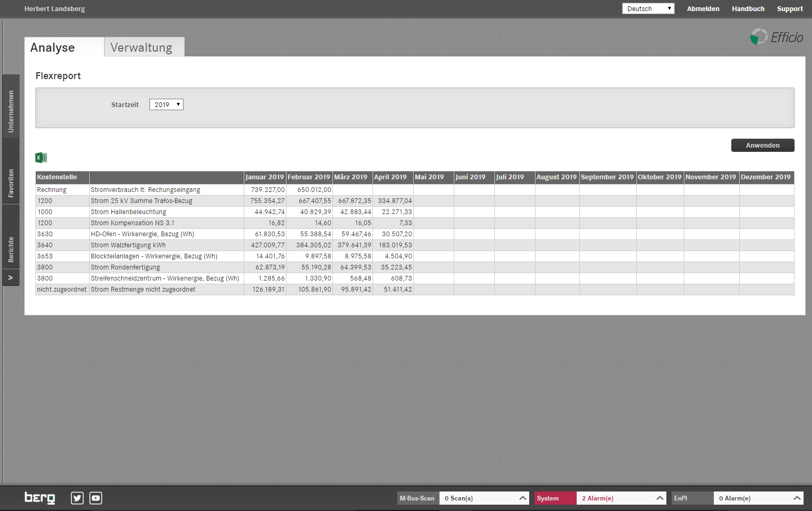Open the YouTube link in the footer
This screenshot has height=511, width=812.
pos(95,498)
